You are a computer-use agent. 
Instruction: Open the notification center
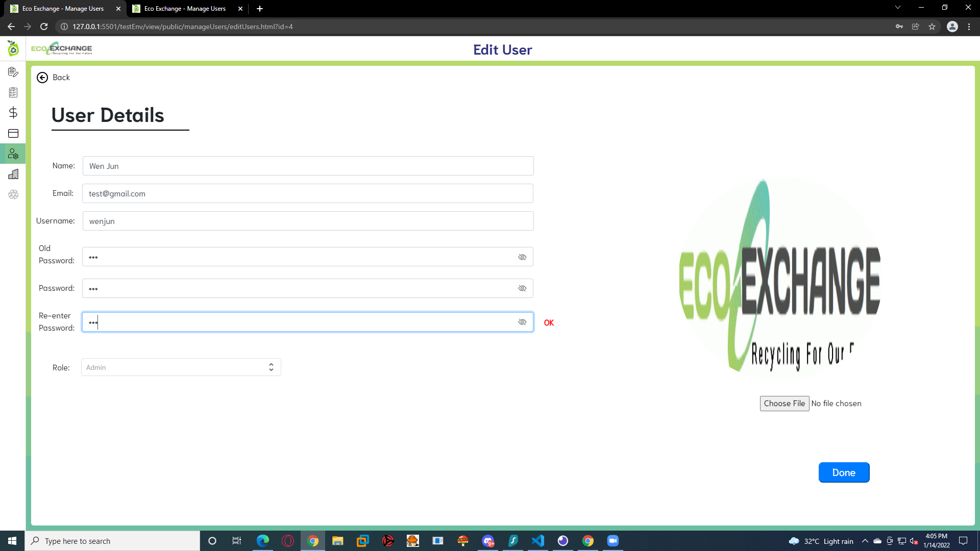[963, 541]
